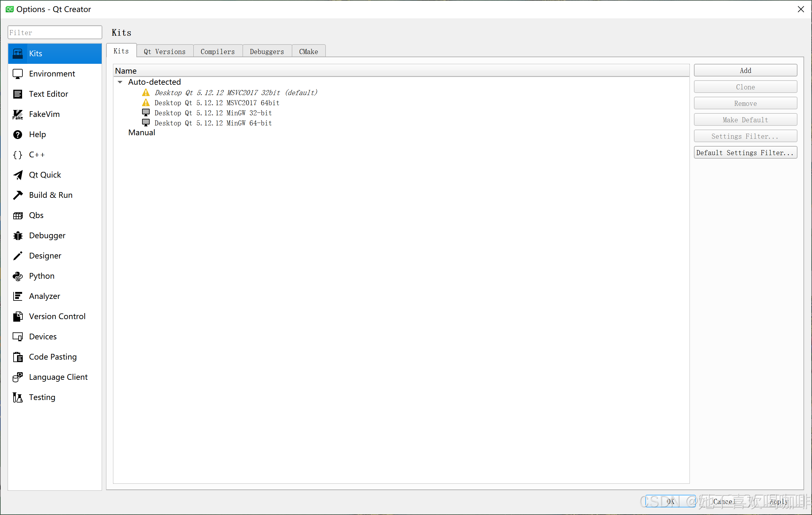
Task: Switch to the Qt Versions tab
Action: point(164,51)
